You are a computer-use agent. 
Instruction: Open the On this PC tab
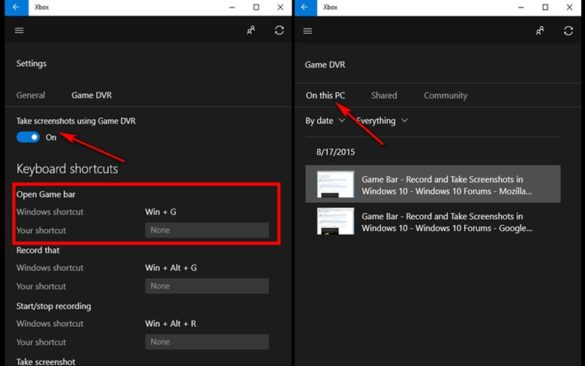click(x=325, y=96)
